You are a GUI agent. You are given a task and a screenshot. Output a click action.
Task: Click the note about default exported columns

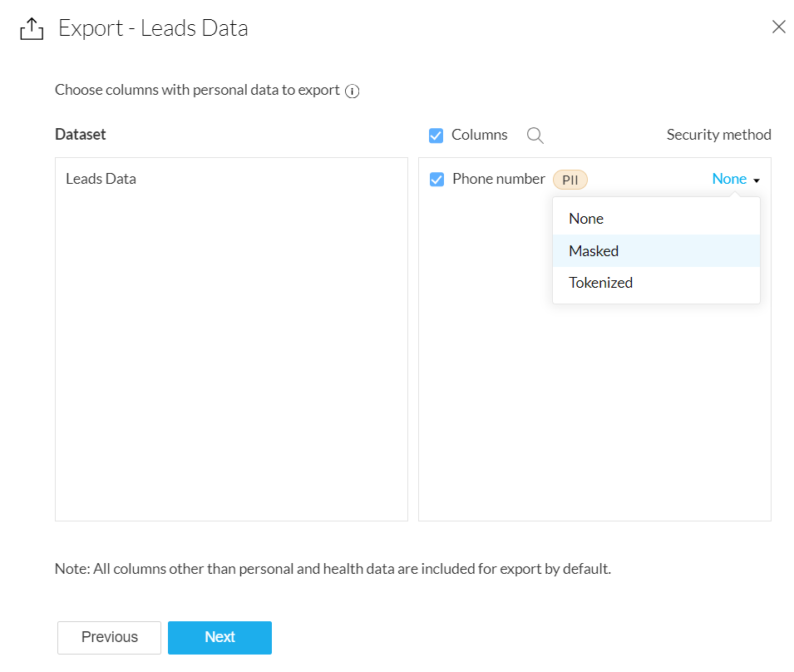(x=333, y=570)
